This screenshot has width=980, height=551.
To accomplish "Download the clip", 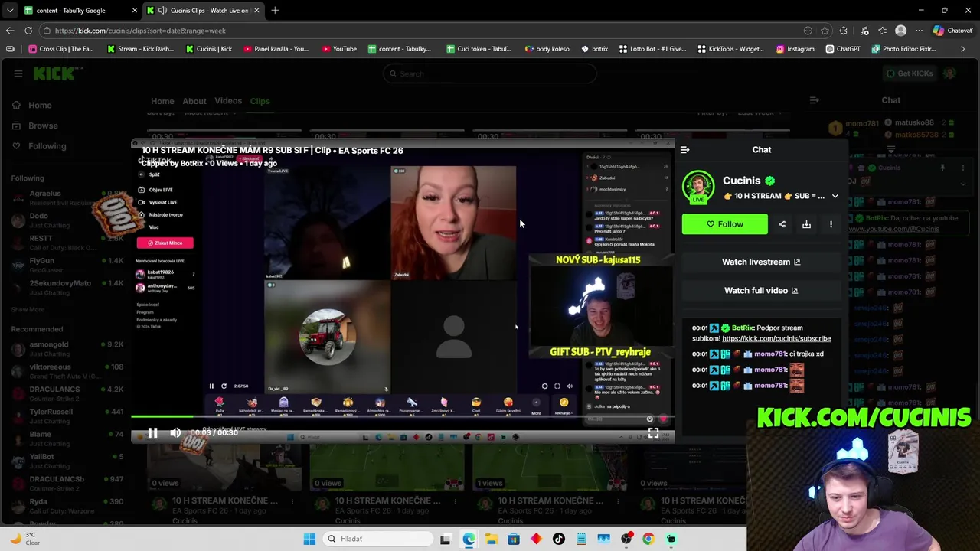I will click(x=806, y=224).
